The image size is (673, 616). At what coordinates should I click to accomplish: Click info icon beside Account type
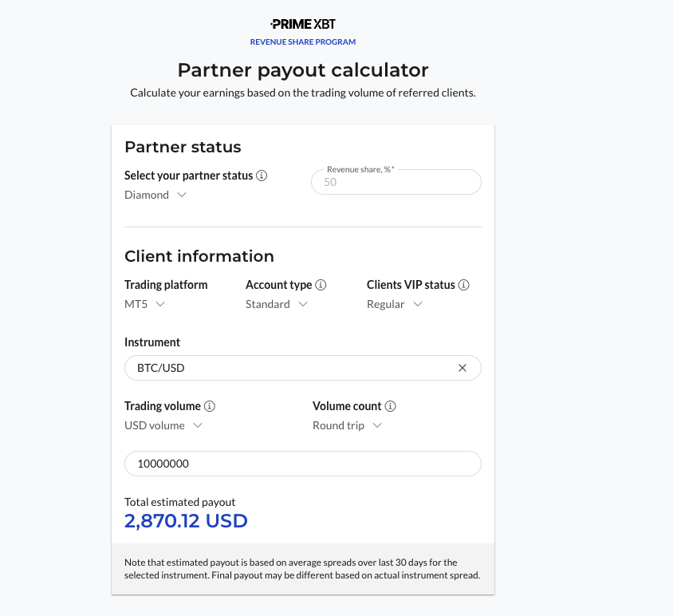[321, 285]
